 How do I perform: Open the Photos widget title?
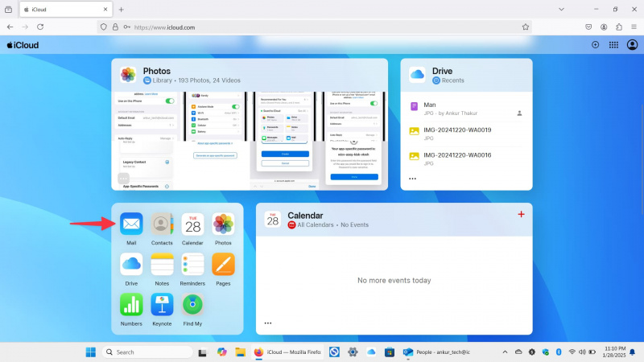tap(156, 71)
